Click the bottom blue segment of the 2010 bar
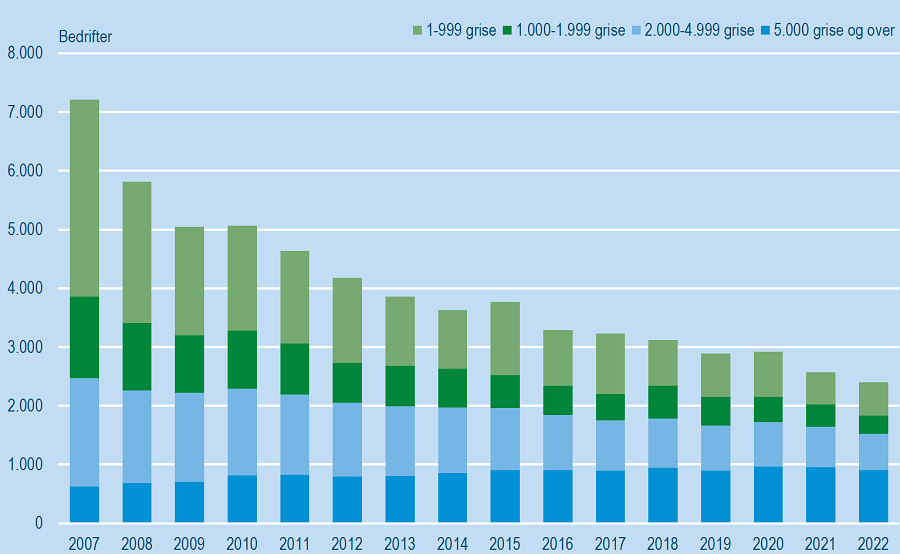Viewport: 900px width, 554px height. point(242,499)
